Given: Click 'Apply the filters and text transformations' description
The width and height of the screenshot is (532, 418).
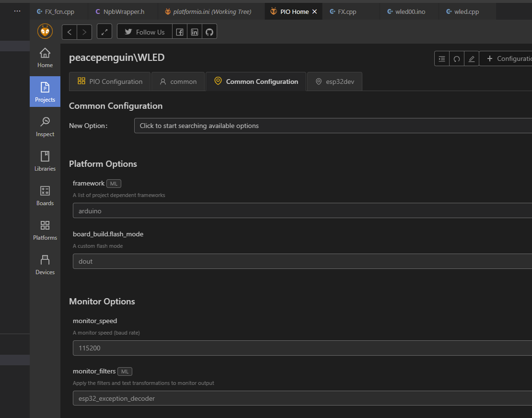Looking at the screenshot, I should click(x=143, y=383).
